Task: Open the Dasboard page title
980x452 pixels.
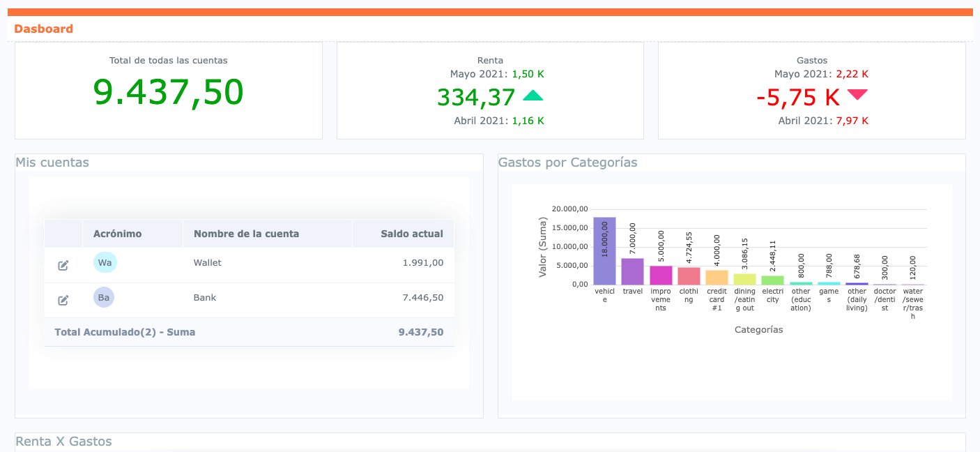Action: pyautogui.click(x=43, y=29)
